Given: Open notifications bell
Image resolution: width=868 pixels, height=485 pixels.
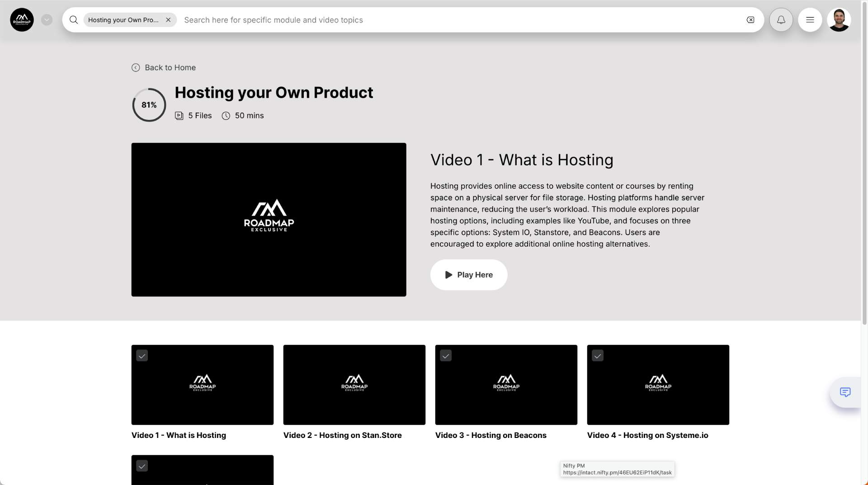Looking at the screenshot, I should 781,20.
